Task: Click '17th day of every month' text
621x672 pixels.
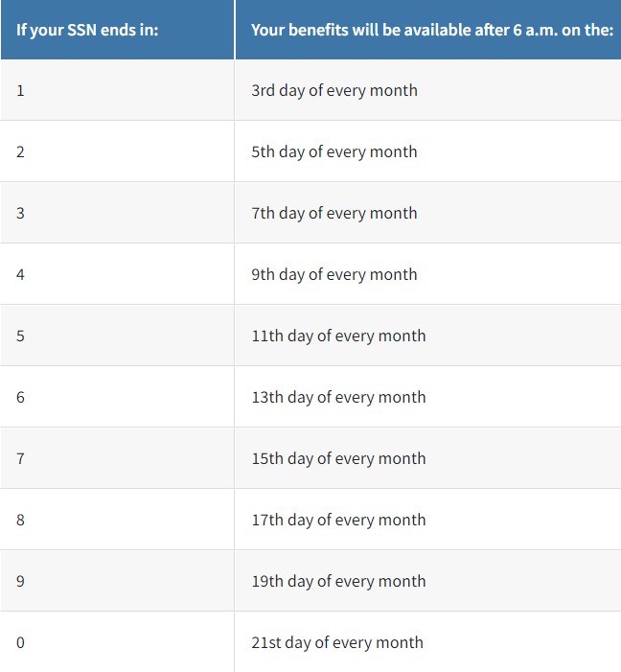Action: point(338,520)
